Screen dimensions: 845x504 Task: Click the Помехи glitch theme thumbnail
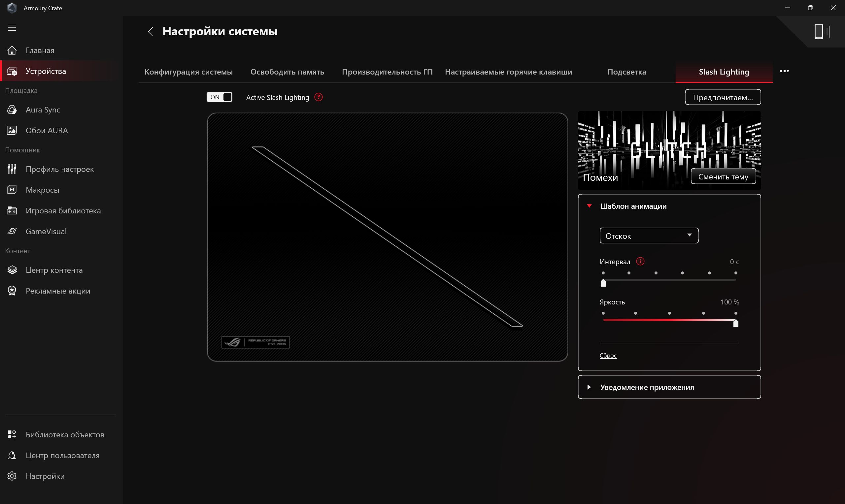click(669, 150)
